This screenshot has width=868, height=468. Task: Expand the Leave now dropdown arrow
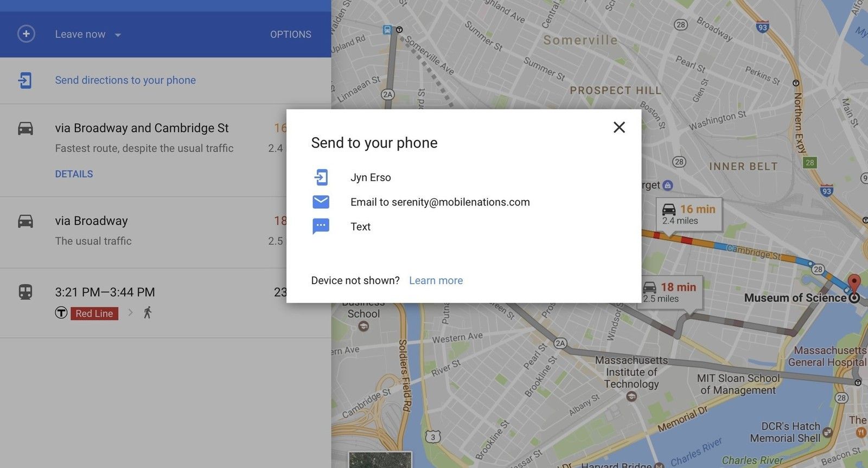click(x=118, y=35)
